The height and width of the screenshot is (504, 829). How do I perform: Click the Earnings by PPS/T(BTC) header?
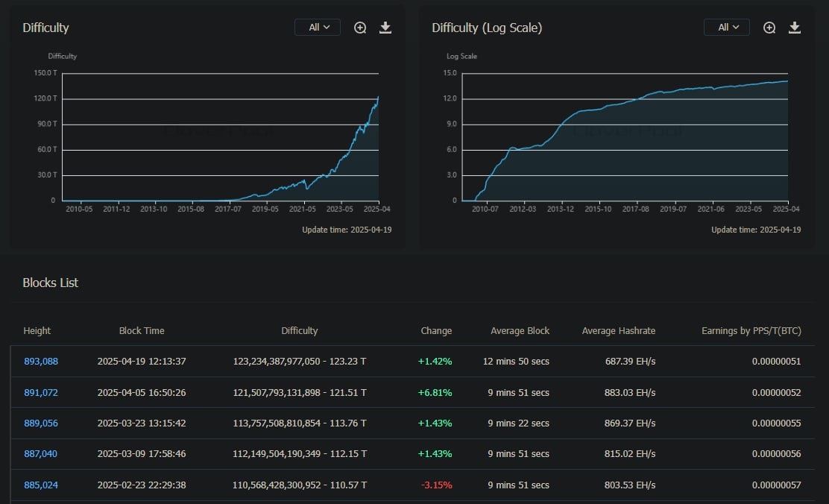coord(751,330)
